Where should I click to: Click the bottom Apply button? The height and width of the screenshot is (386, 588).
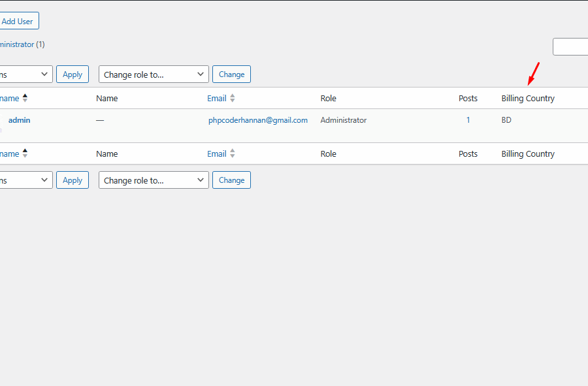[73, 180]
